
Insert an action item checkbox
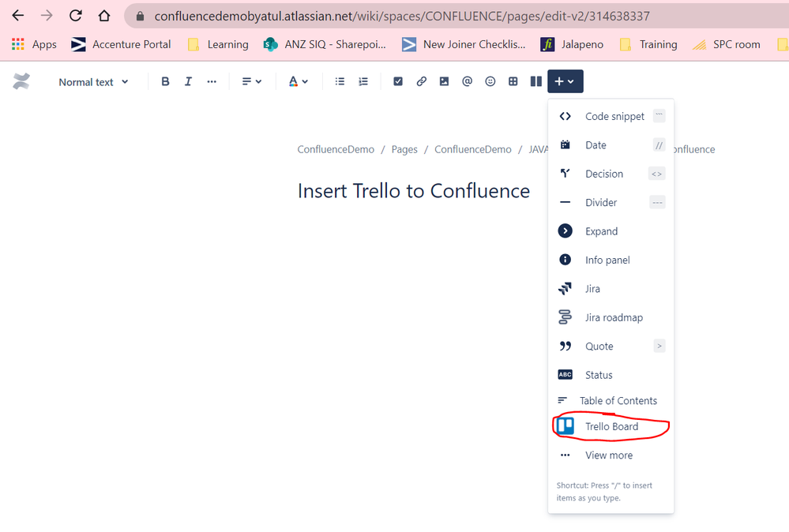398,81
